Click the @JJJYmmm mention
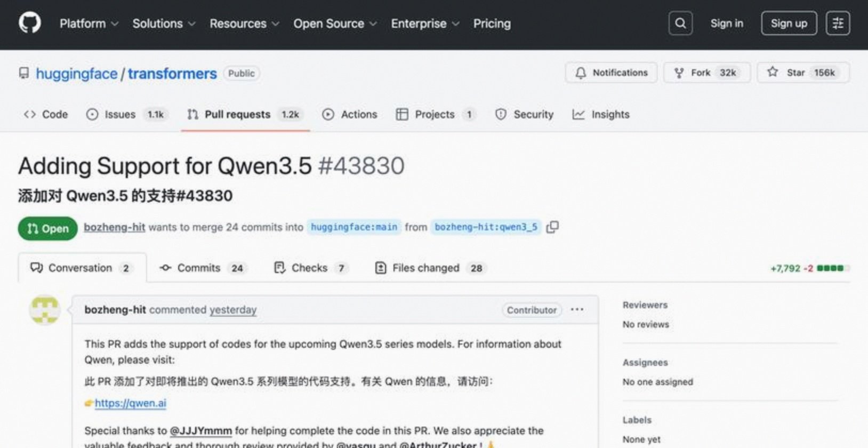This screenshot has width=868, height=448. (x=201, y=430)
